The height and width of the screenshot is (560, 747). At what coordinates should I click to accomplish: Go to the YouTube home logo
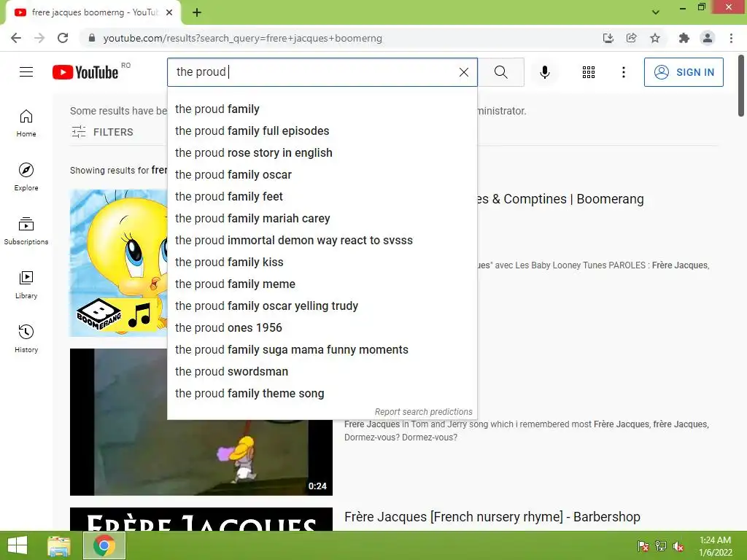[x=85, y=72]
